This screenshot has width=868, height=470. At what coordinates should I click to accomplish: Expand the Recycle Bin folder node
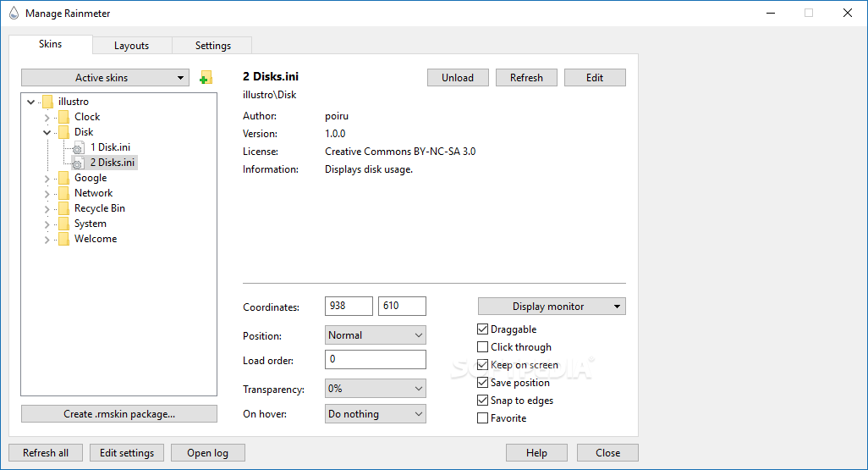(x=47, y=209)
